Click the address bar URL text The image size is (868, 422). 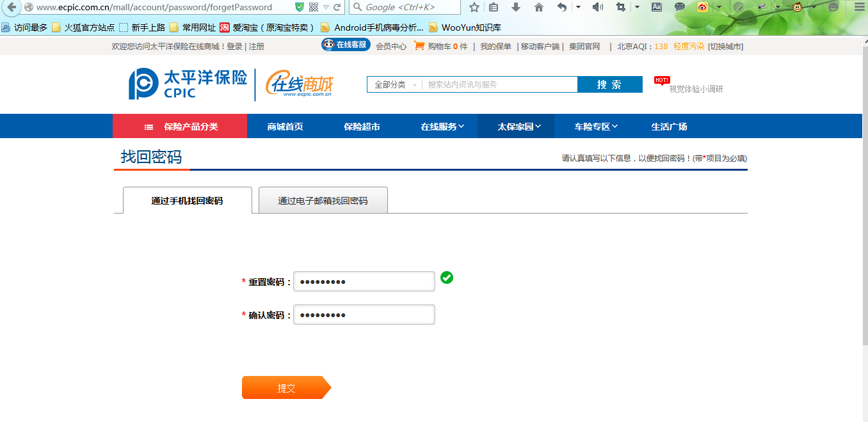click(x=154, y=8)
